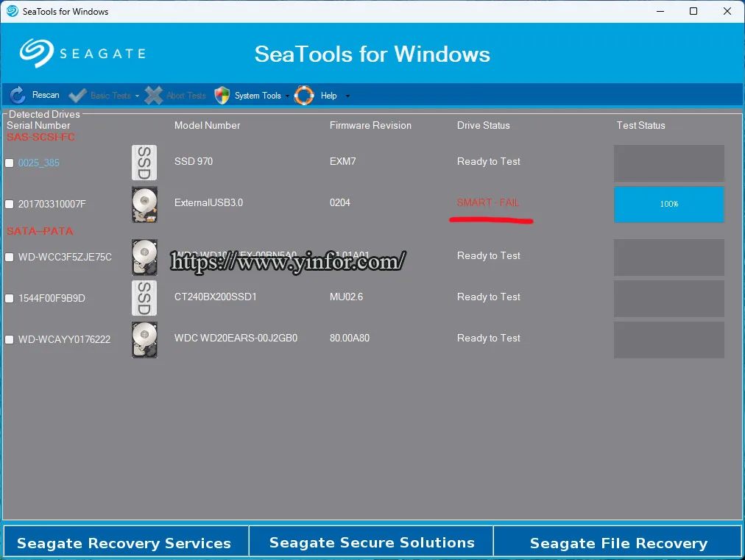The height and width of the screenshot is (560, 745).
Task: Click serial number WD-WCAYY0176222
Action: (x=64, y=340)
